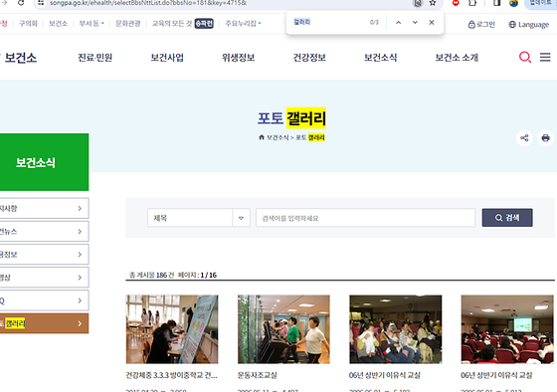Screen dimensions: 557x392
Task: Click the 총 게시물 186 건 count text
Action: click(151, 275)
